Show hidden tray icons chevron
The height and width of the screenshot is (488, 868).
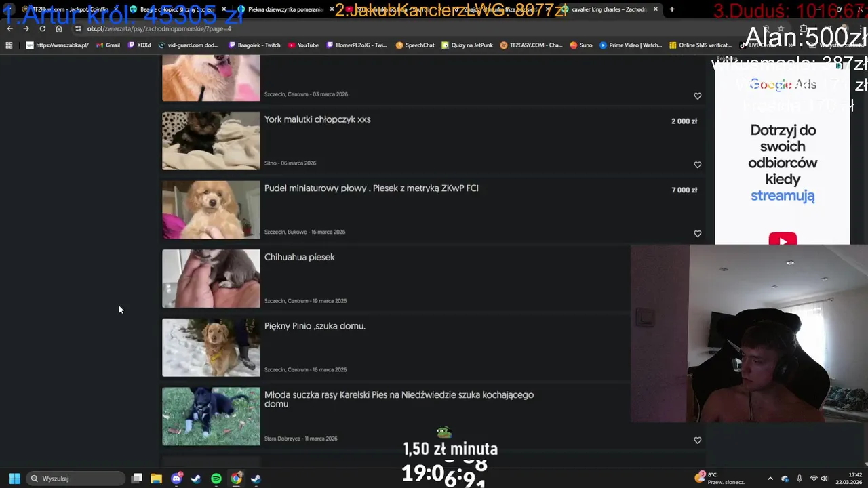tap(770, 479)
